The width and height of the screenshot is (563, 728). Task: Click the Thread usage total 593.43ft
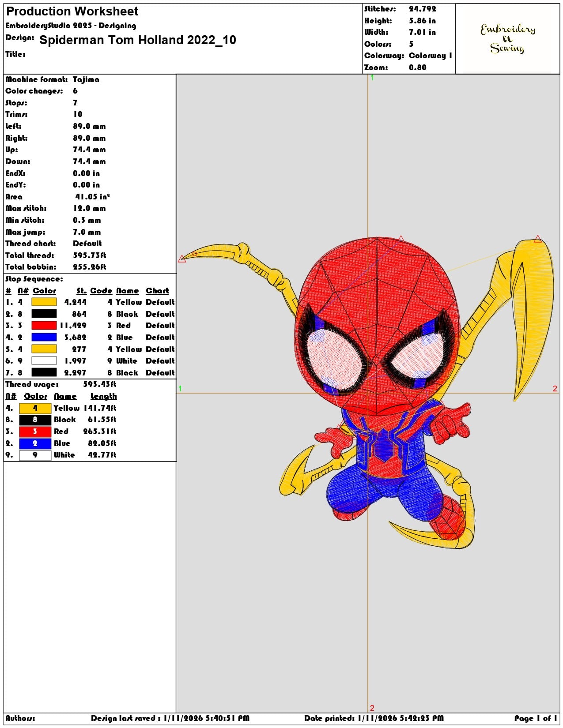coord(100,384)
